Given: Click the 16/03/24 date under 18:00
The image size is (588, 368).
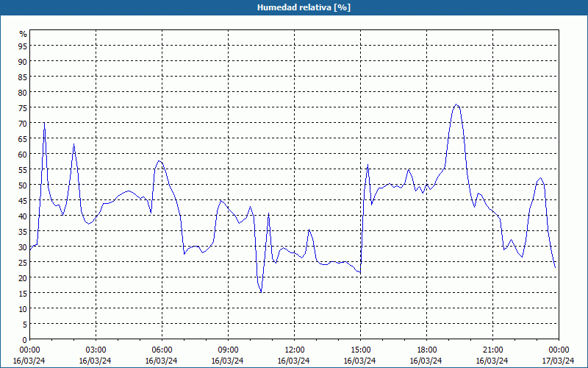Looking at the screenshot, I should pos(426,361).
